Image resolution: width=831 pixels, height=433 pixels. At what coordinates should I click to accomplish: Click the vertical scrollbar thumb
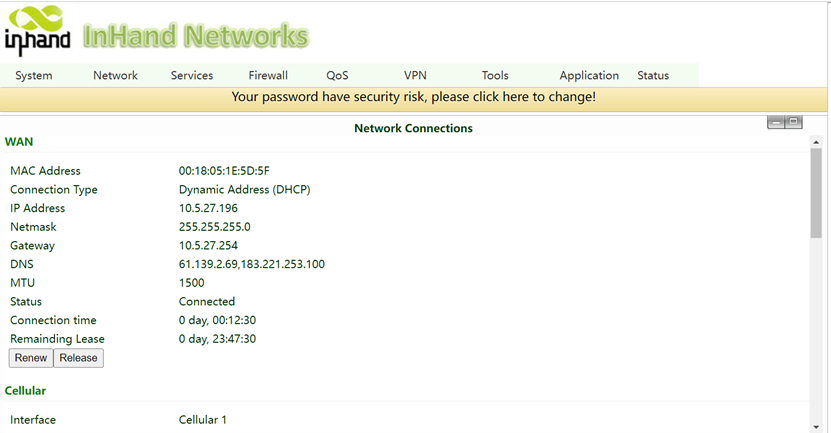[x=816, y=193]
